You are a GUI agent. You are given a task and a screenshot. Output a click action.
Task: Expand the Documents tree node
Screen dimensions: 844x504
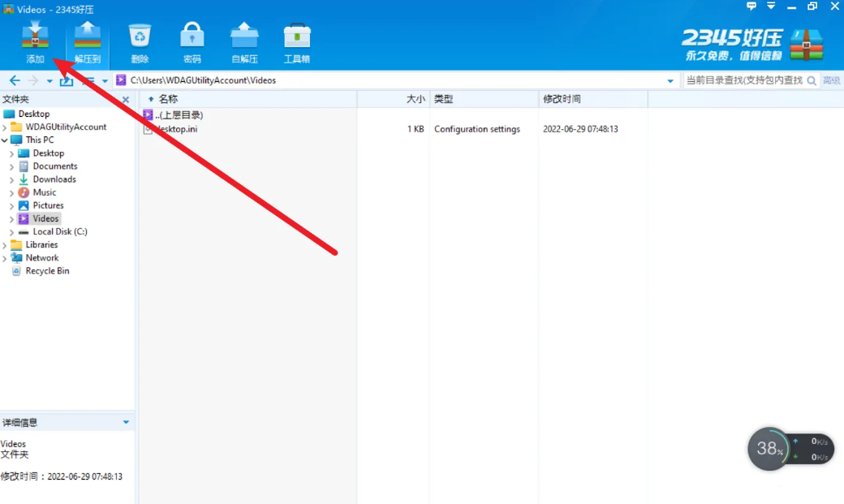pyautogui.click(x=11, y=166)
